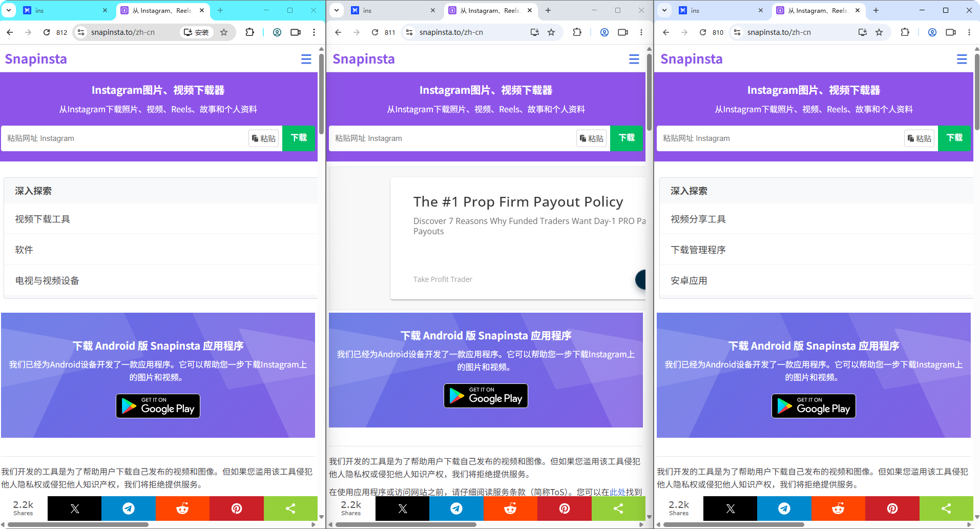Open Google Play badge in left window

click(x=158, y=406)
